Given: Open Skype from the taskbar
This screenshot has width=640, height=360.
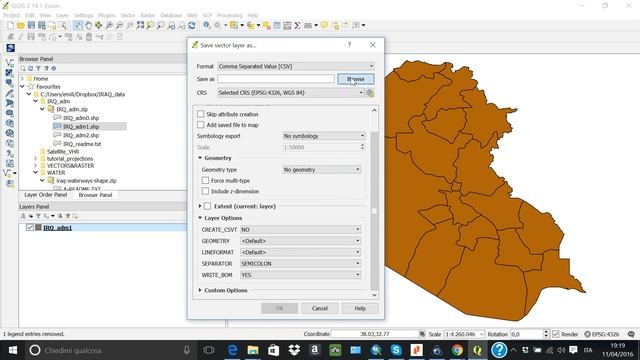Looking at the screenshot, I should pyautogui.click(x=396, y=350).
